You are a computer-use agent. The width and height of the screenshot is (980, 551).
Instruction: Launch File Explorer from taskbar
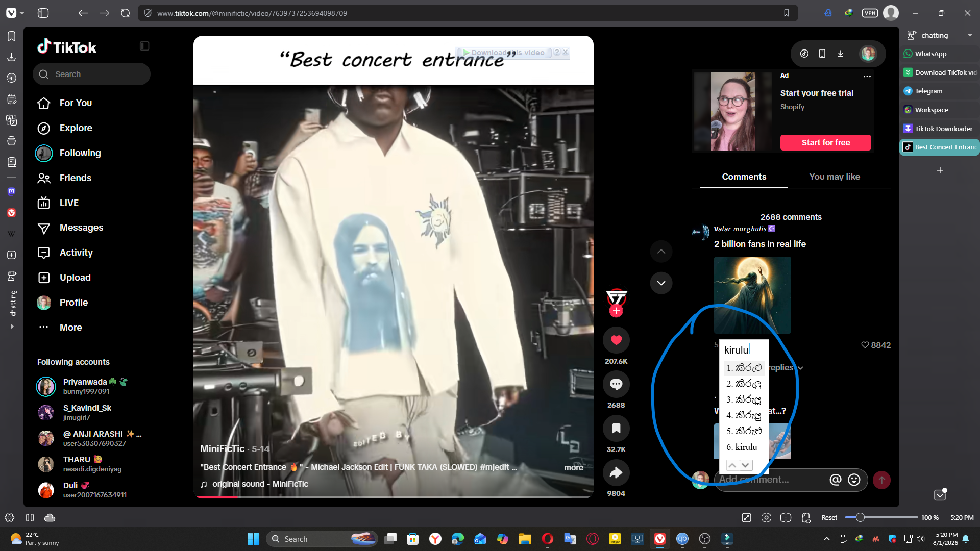click(x=525, y=539)
